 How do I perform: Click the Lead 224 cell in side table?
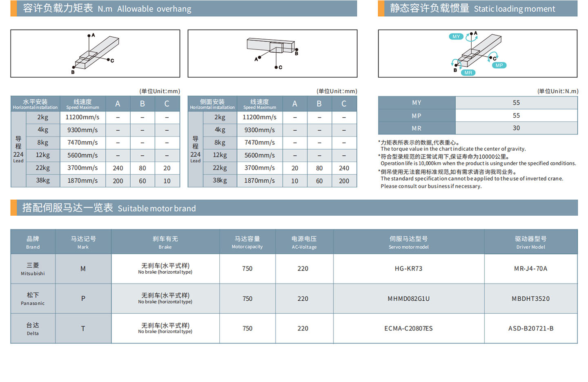(196, 149)
